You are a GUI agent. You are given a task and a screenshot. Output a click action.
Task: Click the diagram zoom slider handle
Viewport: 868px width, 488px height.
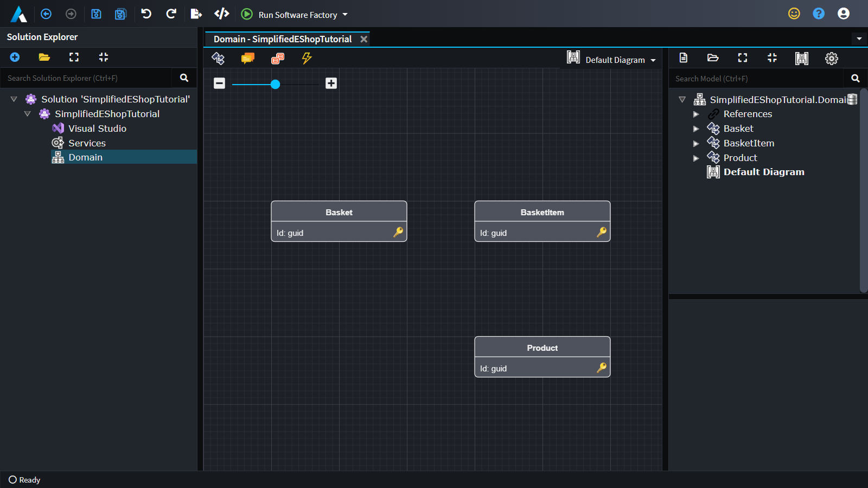(x=276, y=84)
